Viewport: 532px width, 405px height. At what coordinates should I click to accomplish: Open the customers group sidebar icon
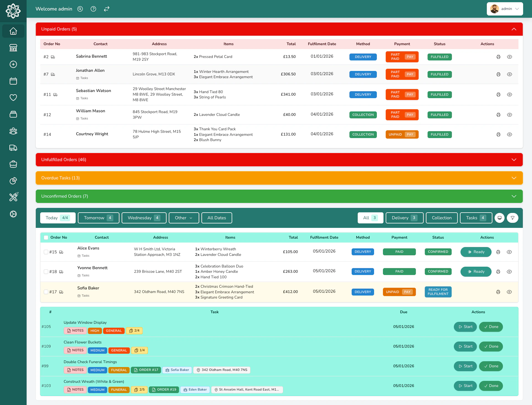[x=13, y=131]
